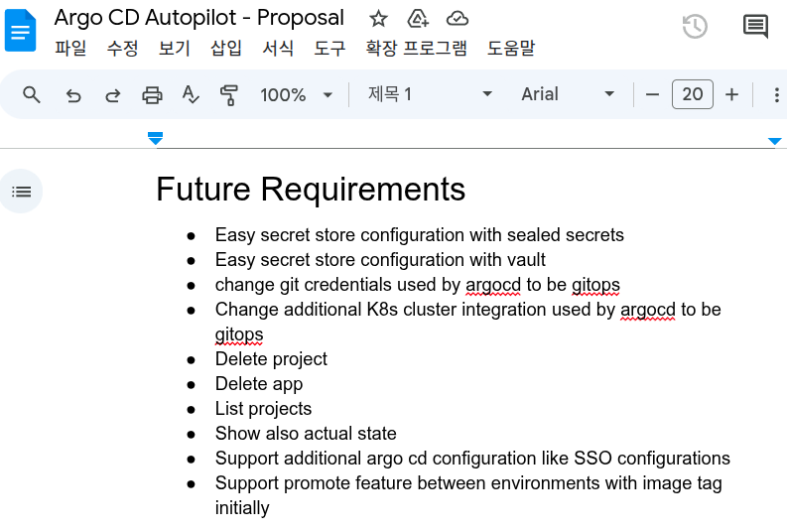Print the document

click(x=152, y=95)
